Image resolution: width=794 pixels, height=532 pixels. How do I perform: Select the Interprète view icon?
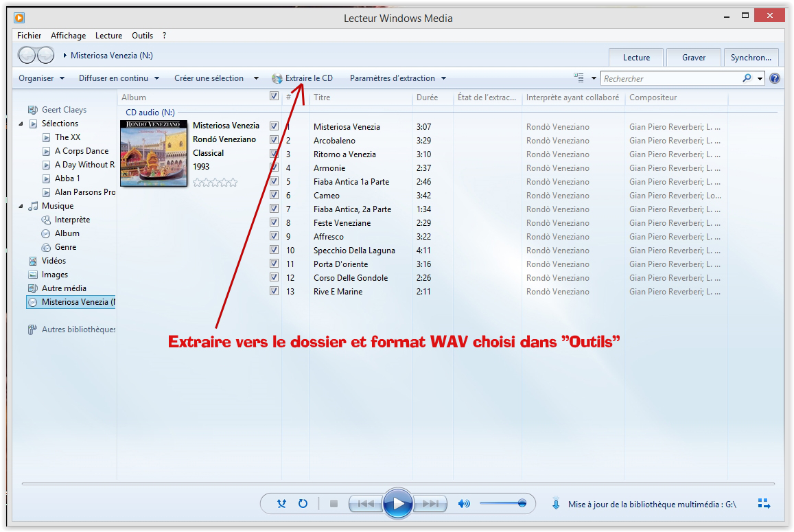tap(46, 220)
